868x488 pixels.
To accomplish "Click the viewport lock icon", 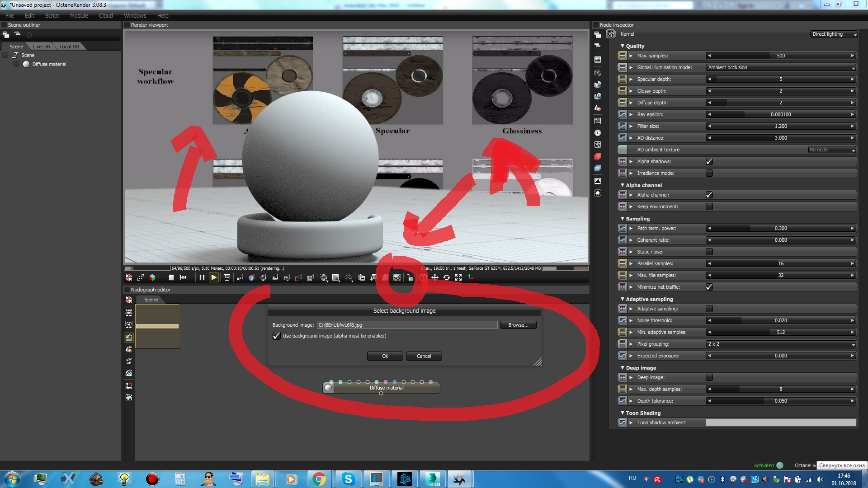I will 410,277.
